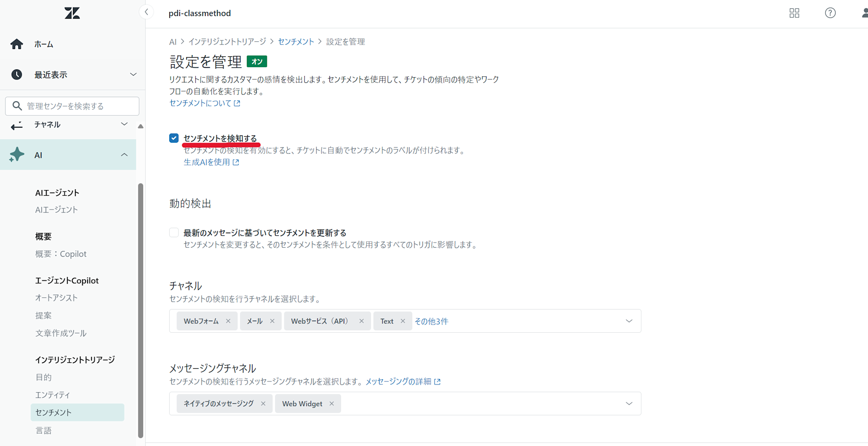Remove the Web Widget tag
This screenshot has height=446, width=868.
[x=332, y=403]
